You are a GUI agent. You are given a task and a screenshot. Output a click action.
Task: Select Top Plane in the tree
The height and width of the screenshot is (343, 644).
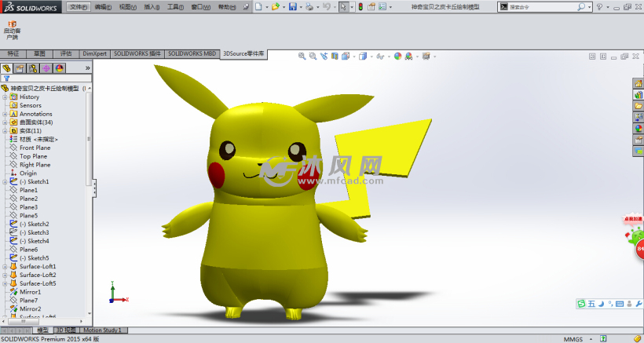(33, 156)
